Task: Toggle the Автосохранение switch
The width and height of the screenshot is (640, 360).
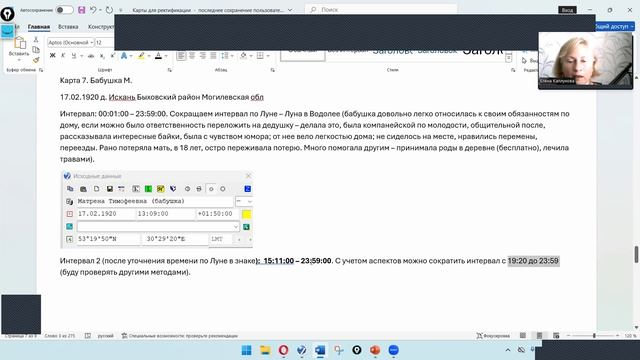Action: (x=64, y=10)
